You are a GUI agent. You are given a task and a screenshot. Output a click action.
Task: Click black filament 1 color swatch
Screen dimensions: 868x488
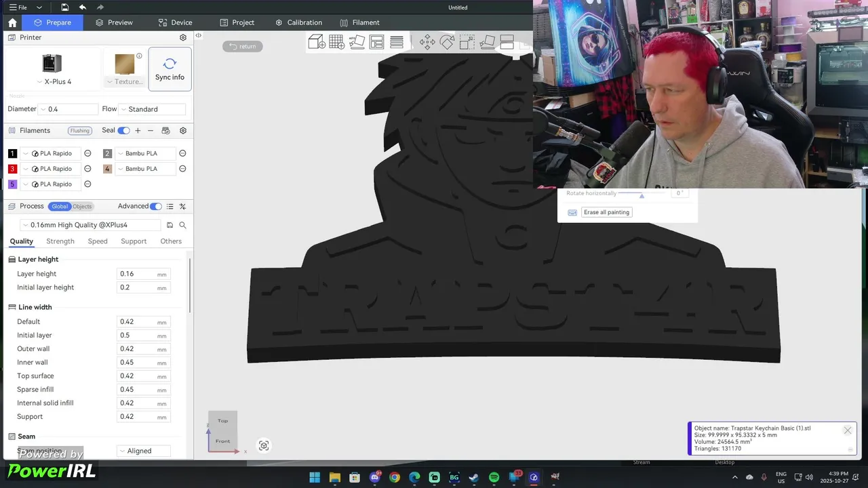point(12,154)
